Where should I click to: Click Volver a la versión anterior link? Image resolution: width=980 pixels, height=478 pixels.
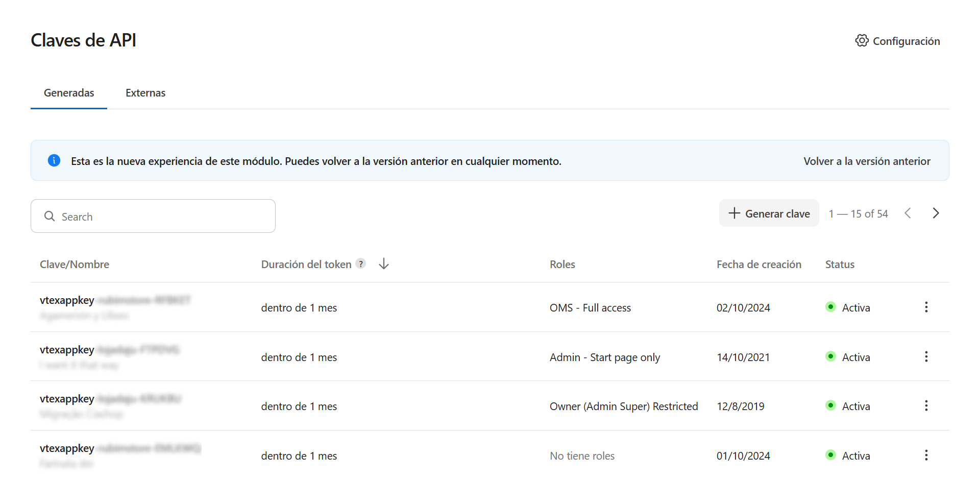click(x=867, y=161)
